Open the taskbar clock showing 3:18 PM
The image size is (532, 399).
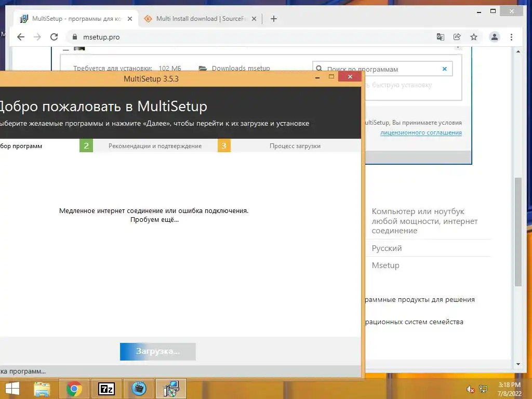509,389
